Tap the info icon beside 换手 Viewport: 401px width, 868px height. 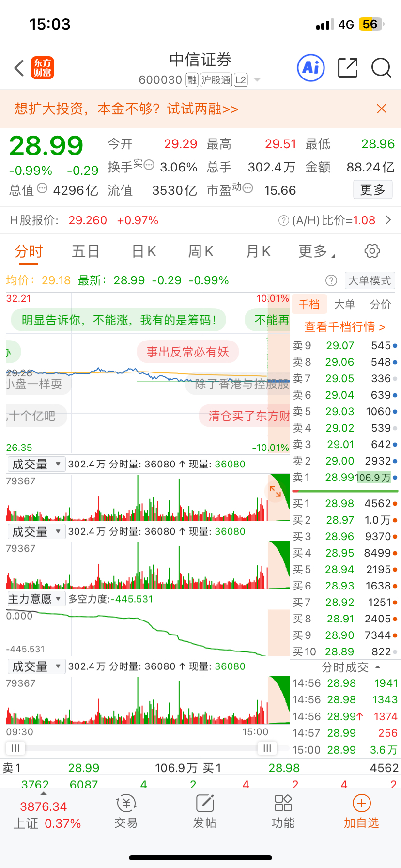149,165
